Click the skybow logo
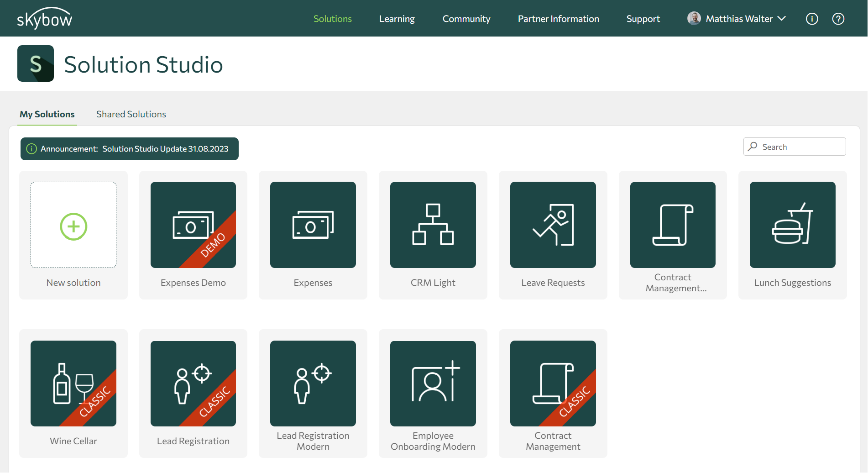Image resolution: width=868 pixels, height=473 pixels. coord(44,18)
